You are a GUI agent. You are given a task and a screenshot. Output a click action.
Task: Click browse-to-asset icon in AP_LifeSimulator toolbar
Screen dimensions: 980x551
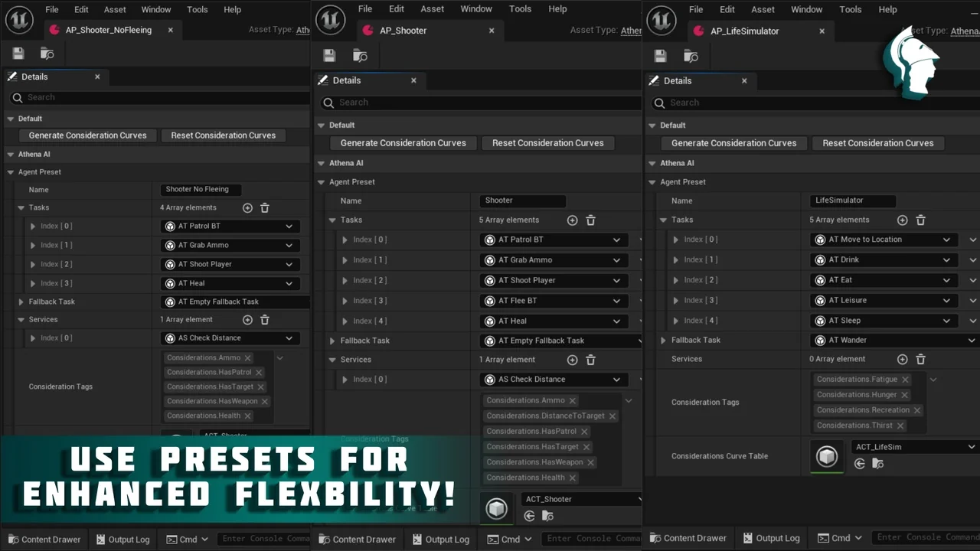click(691, 56)
